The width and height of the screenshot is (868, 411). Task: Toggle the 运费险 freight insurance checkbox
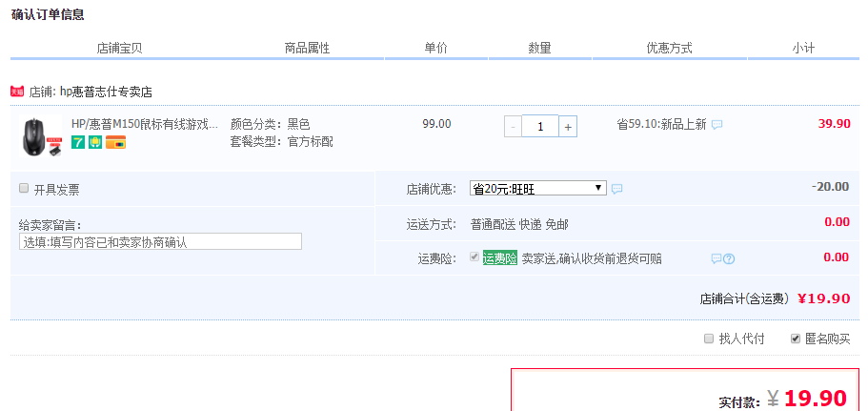point(474,257)
